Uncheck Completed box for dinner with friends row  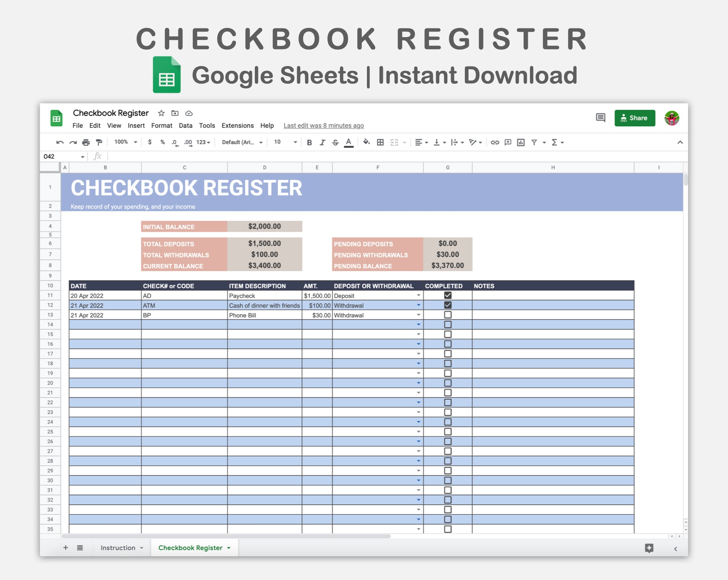point(448,305)
